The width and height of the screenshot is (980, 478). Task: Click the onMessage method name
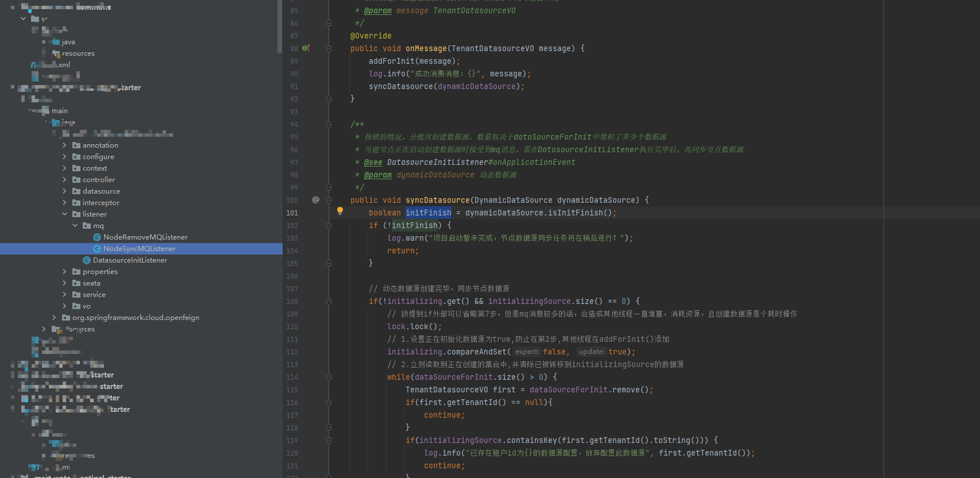426,49
